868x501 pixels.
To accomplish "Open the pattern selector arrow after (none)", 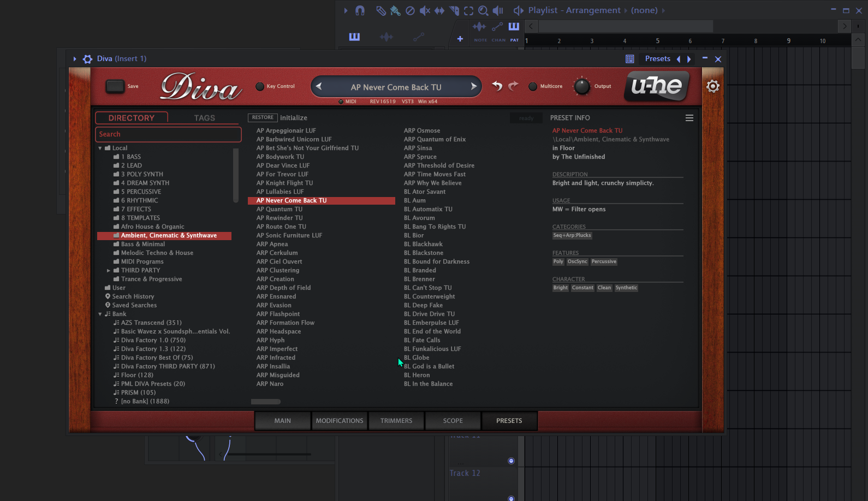I will coord(663,10).
